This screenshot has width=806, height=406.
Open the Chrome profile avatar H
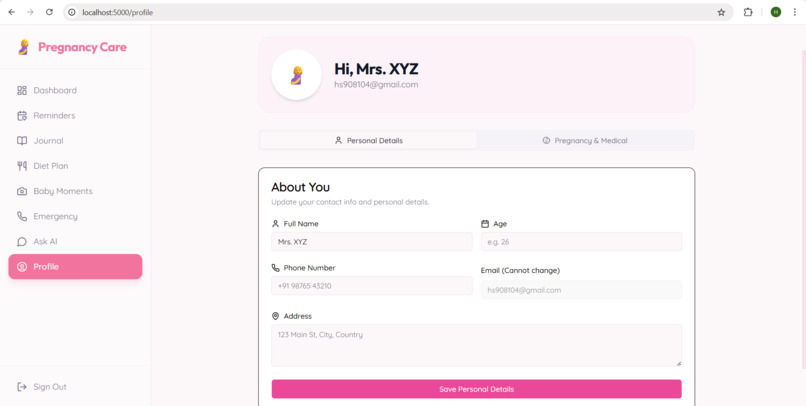pyautogui.click(x=776, y=12)
